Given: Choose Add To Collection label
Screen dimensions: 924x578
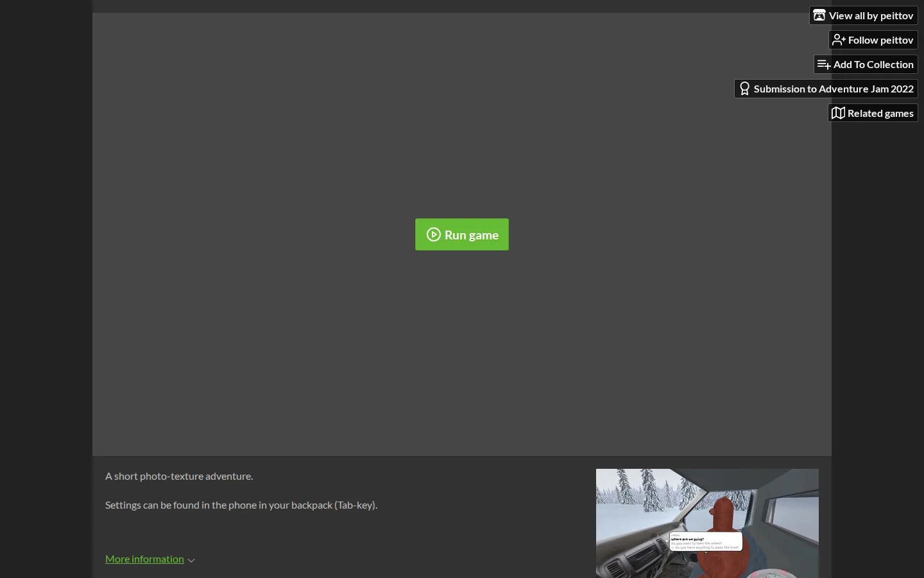Looking at the screenshot, I should tap(873, 64).
